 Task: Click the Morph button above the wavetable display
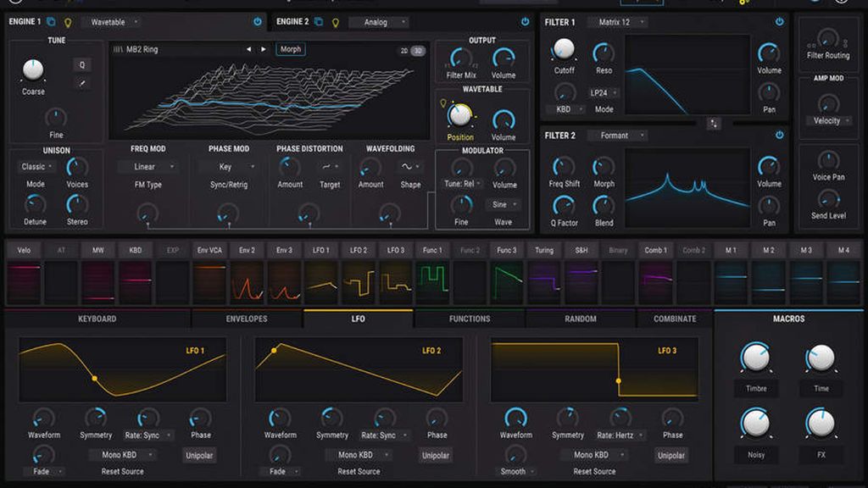290,48
